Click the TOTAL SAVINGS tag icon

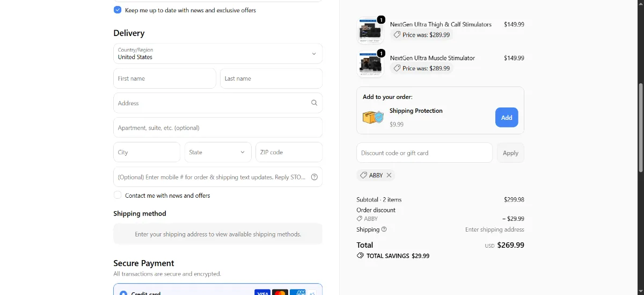[360, 256]
